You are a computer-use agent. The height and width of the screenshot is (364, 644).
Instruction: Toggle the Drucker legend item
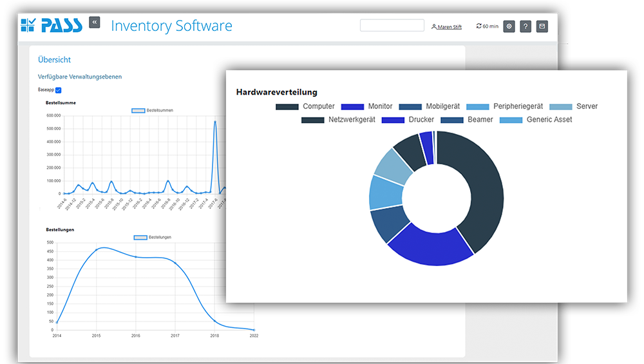pyautogui.click(x=408, y=119)
